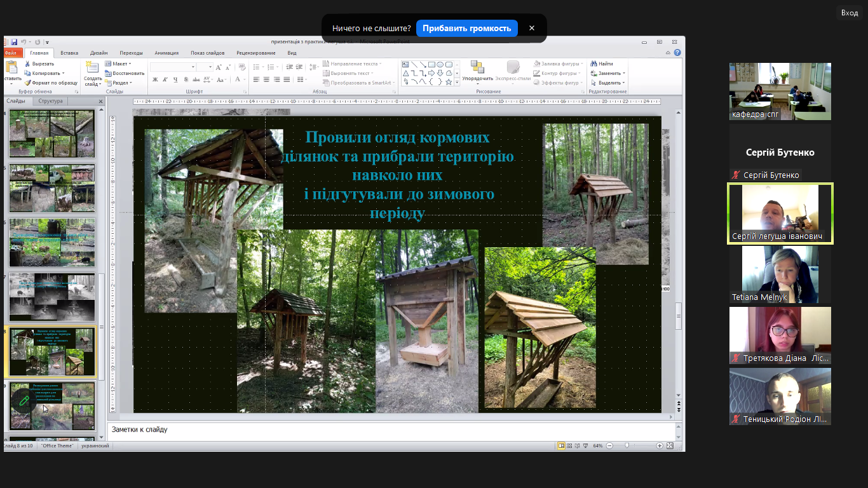The width and height of the screenshot is (868, 488).
Task: Select the oval shape in shapes gallery
Action: [440, 64]
